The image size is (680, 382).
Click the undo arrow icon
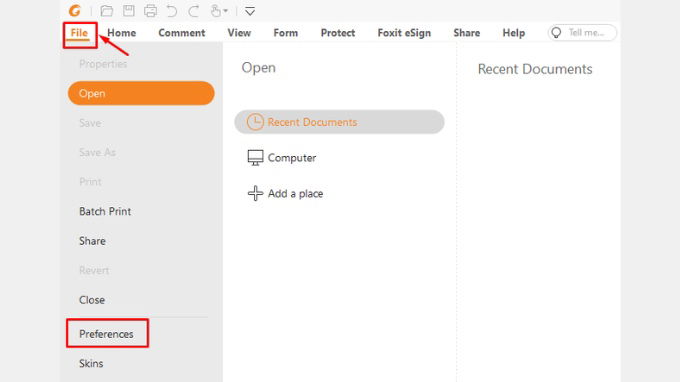pos(172,11)
